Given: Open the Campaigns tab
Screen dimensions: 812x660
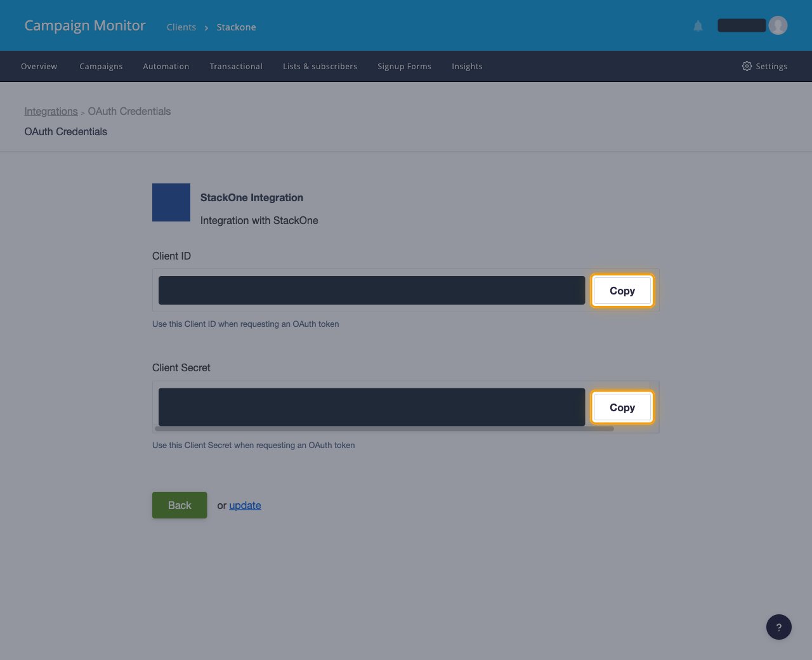Looking at the screenshot, I should click(101, 66).
